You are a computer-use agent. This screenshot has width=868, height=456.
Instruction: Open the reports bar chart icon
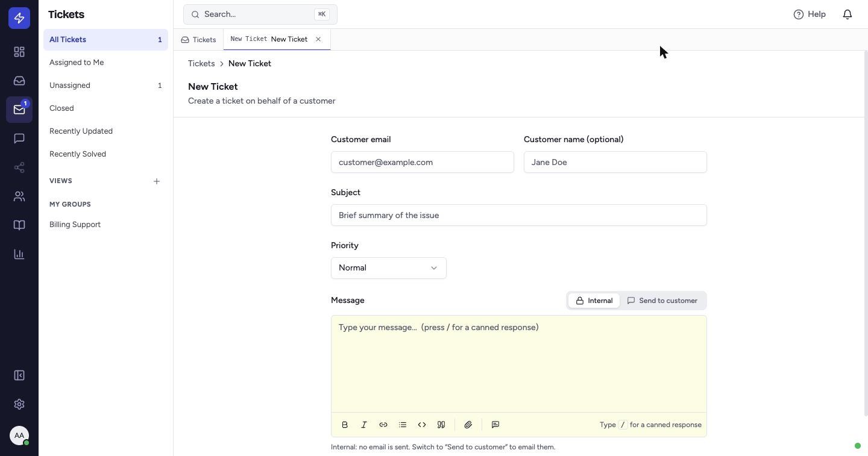pyautogui.click(x=19, y=254)
